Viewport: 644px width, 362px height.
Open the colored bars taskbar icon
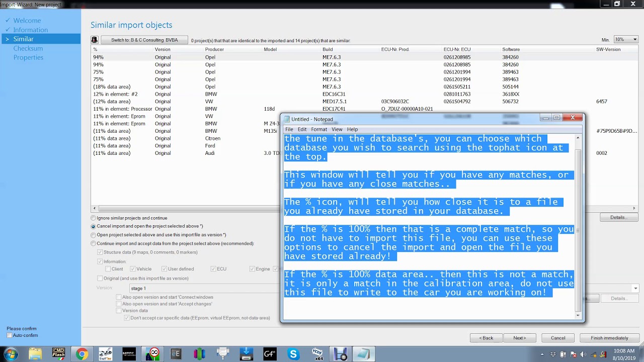[199, 354]
